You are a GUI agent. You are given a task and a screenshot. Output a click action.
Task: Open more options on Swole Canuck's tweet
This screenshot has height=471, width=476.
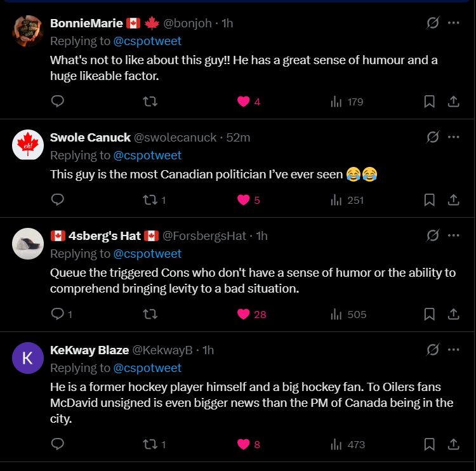pos(454,137)
